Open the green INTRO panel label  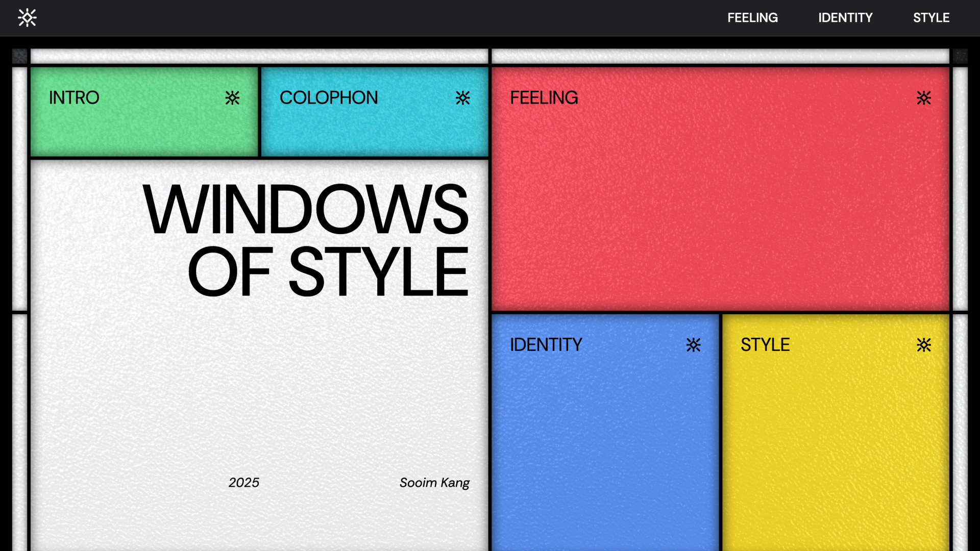click(74, 98)
